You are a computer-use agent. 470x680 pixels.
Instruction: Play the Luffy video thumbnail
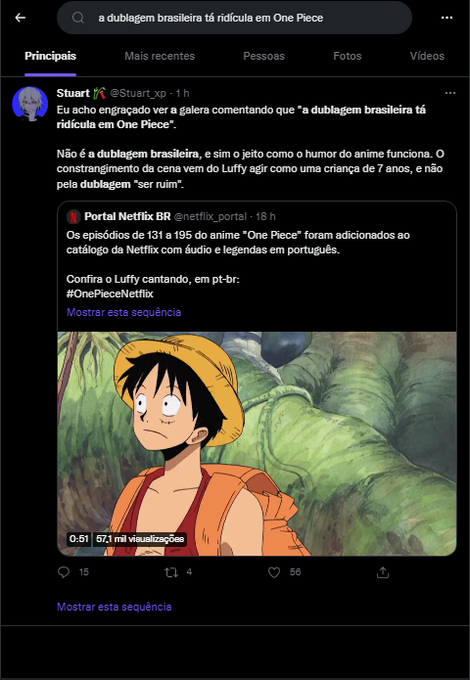pos(257,444)
